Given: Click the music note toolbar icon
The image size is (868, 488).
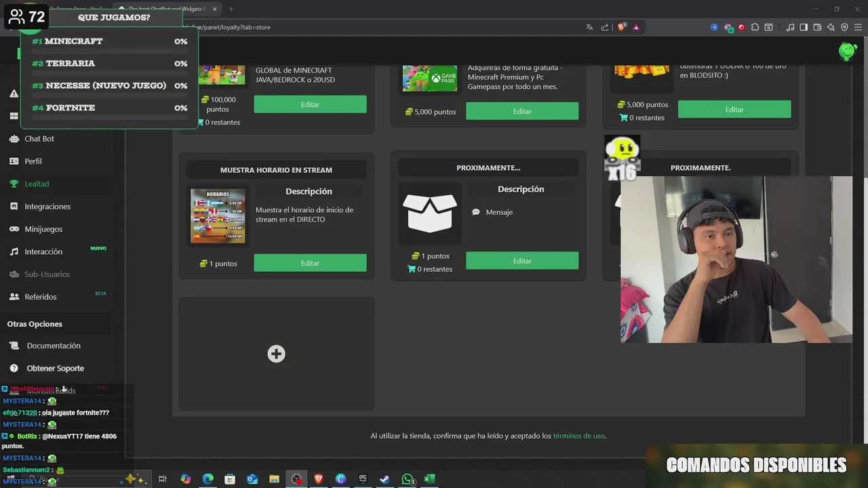Looking at the screenshot, I should [790, 27].
